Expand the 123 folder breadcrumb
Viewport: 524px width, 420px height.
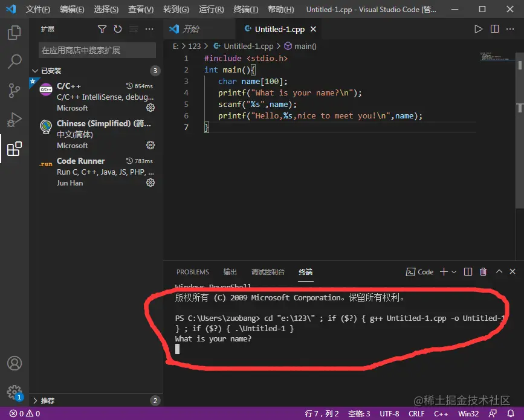click(x=195, y=46)
